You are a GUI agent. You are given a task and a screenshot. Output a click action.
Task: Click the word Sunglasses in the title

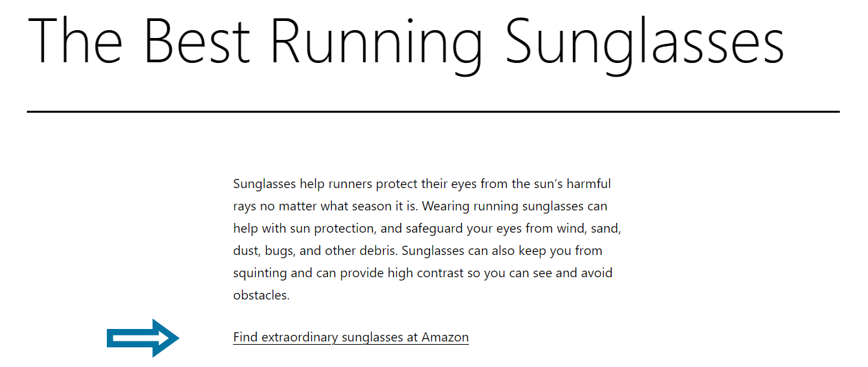[645, 41]
